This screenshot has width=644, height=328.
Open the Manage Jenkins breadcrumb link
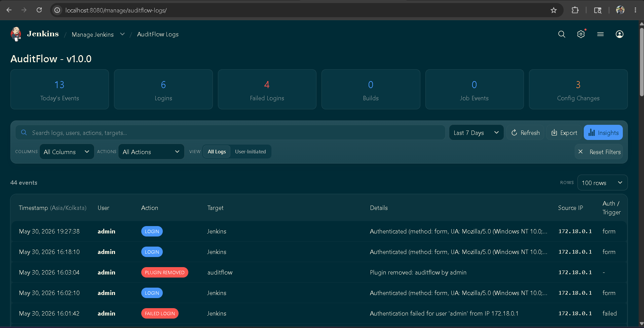92,34
